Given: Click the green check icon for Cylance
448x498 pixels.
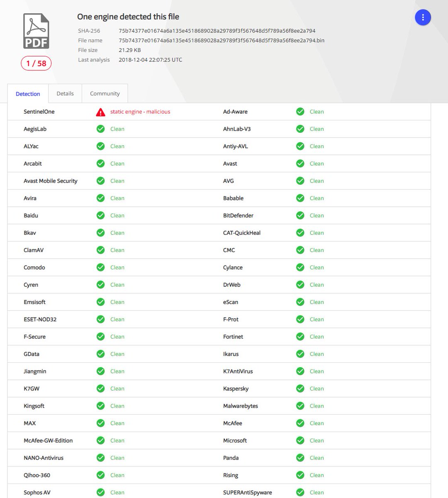Looking at the screenshot, I should coord(300,268).
